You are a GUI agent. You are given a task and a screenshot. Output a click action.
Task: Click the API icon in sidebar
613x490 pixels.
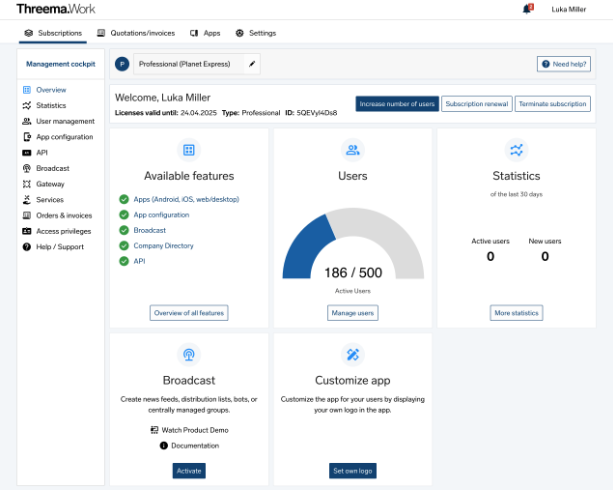pyautogui.click(x=27, y=153)
